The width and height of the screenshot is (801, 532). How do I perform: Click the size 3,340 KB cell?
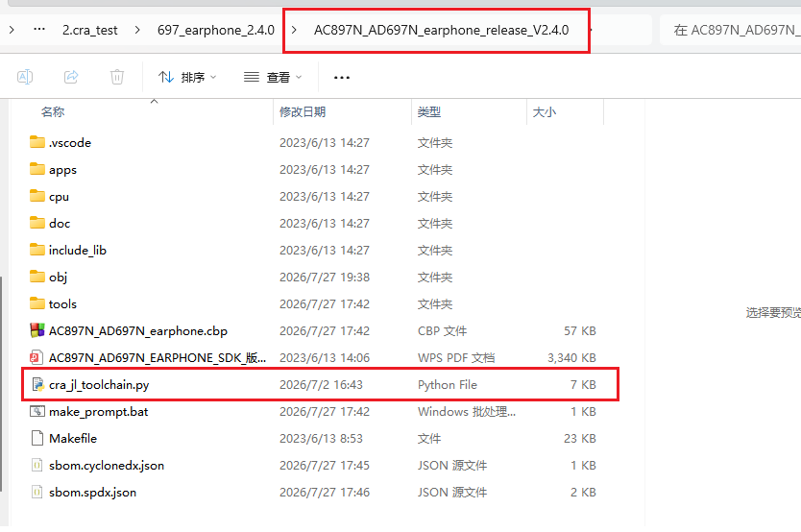pyautogui.click(x=571, y=358)
